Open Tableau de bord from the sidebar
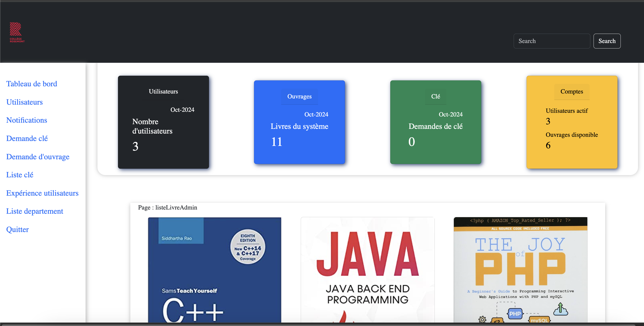The image size is (644, 326). [31, 84]
